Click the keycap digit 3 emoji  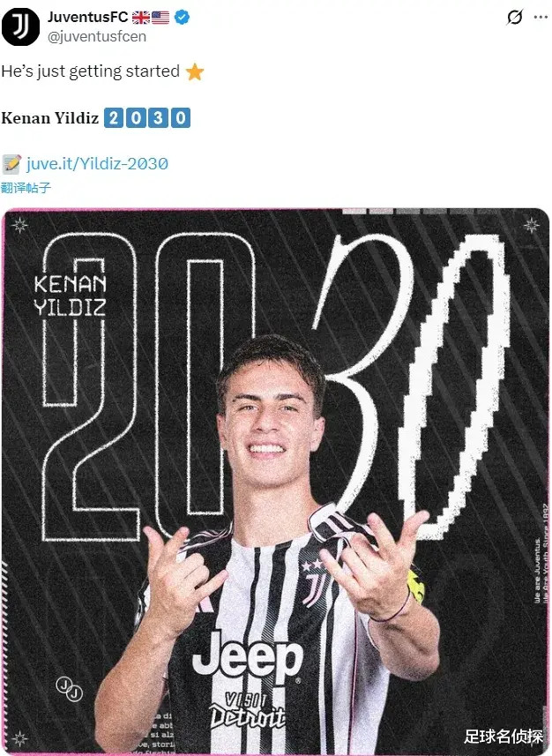coord(159,117)
